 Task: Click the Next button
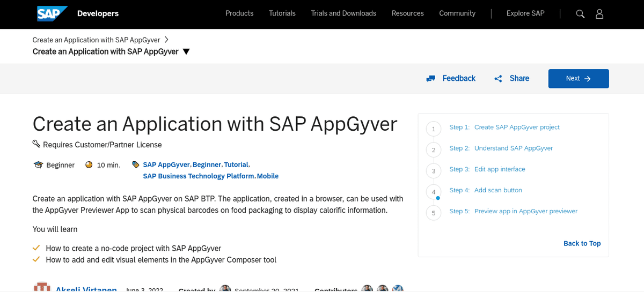click(x=579, y=78)
